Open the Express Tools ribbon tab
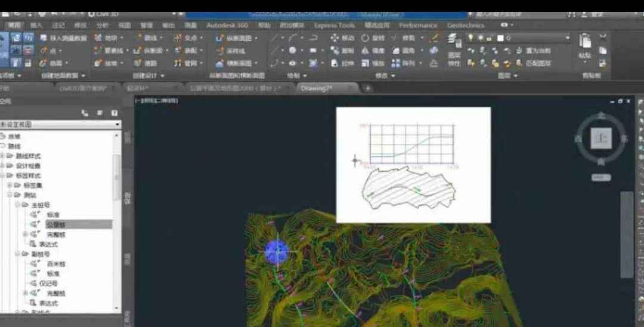644x327 pixels. click(x=335, y=26)
